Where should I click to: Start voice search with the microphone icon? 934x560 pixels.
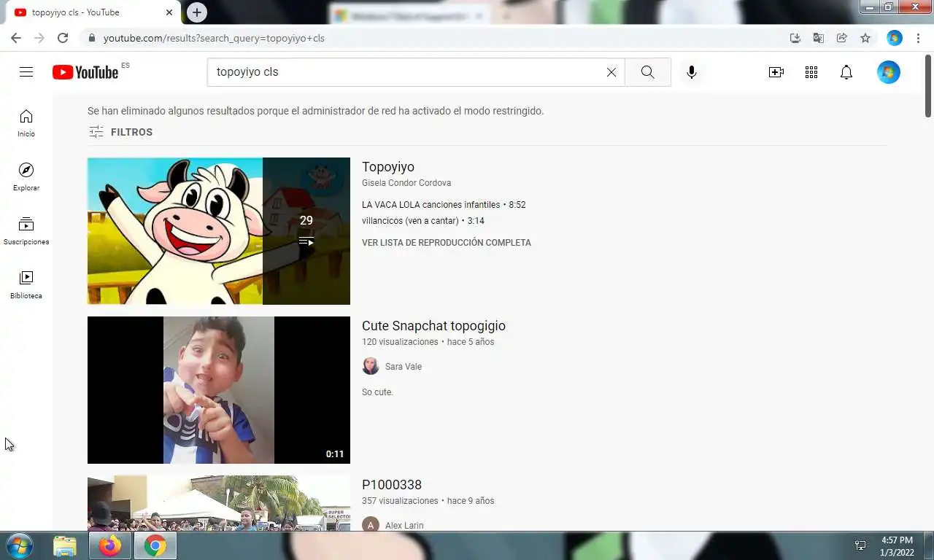tap(692, 72)
